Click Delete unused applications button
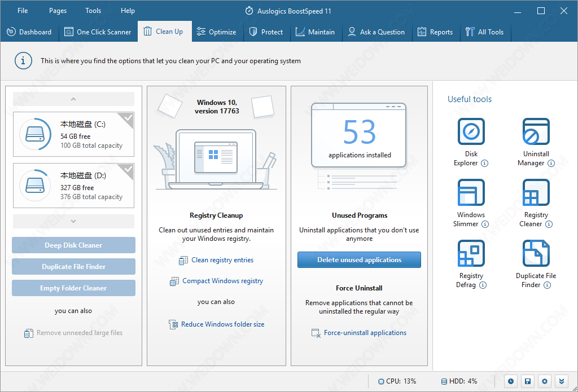The image size is (578, 392). [x=359, y=260]
